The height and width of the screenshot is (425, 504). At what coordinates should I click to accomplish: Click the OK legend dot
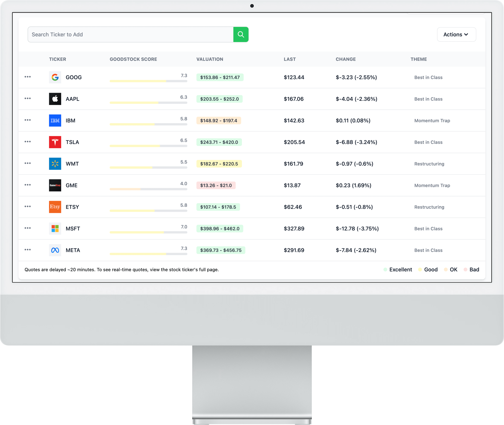click(x=446, y=270)
